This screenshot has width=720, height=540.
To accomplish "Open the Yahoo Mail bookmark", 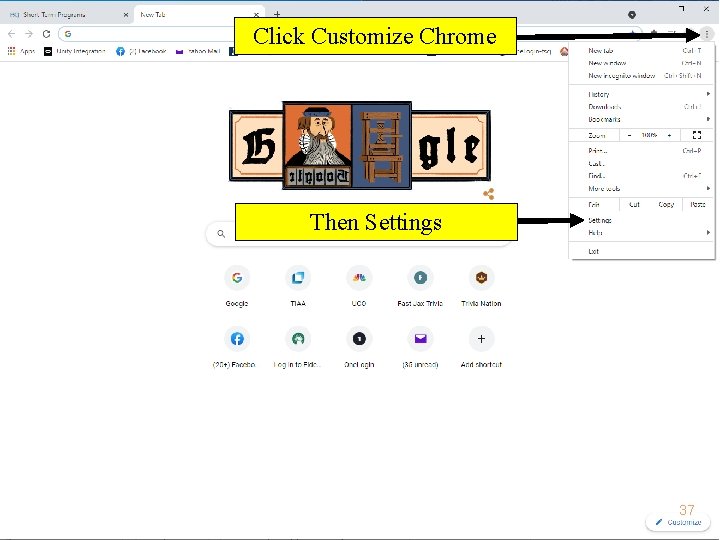I will (x=198, y=51).
